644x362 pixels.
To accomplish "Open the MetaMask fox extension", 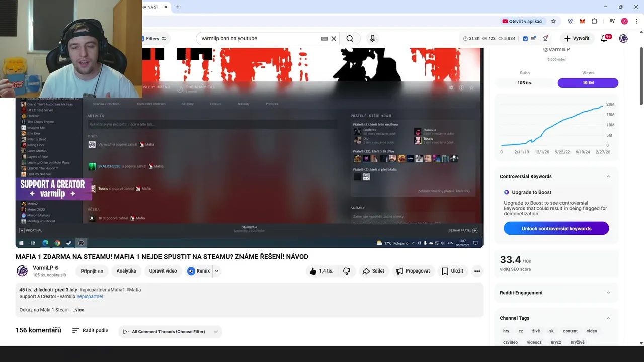I will tap(582, 21).
